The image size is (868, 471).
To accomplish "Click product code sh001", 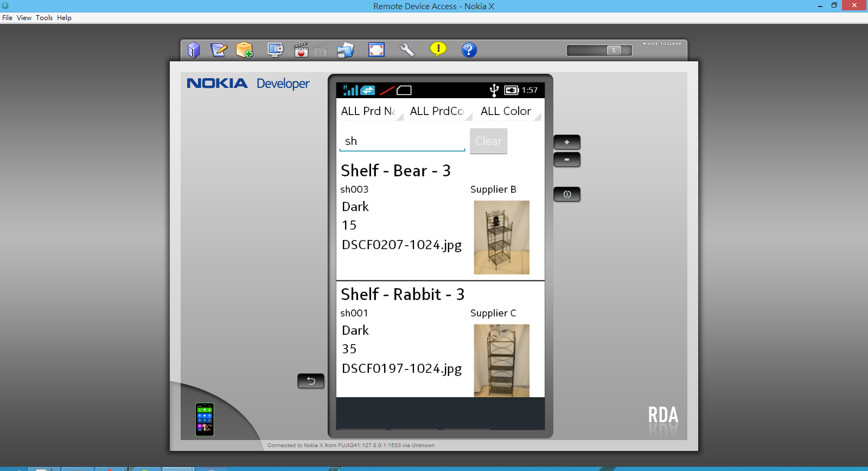I will coord(354,313).
